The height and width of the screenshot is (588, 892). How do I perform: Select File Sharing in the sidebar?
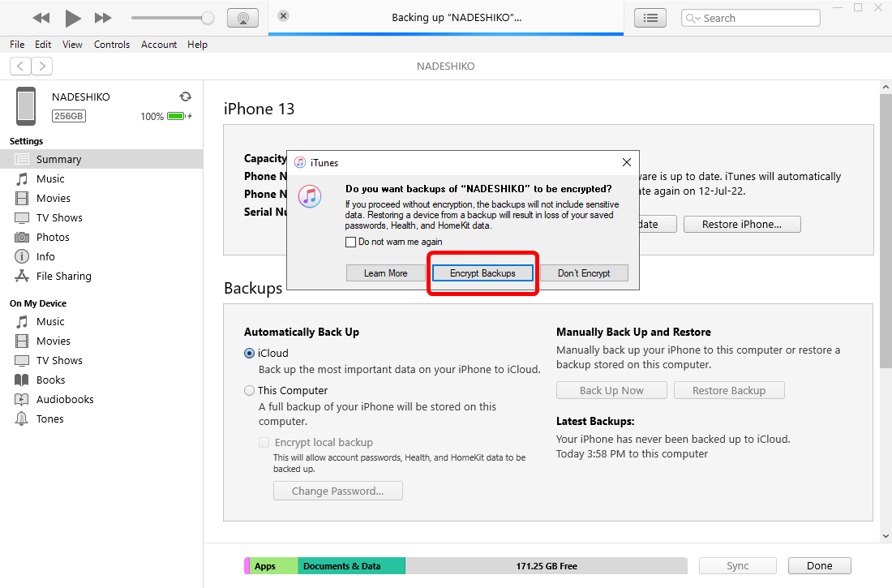(63, 276)
